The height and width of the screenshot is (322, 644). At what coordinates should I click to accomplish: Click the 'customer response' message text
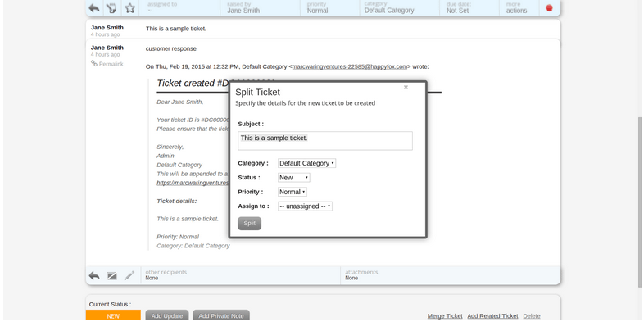[171, 48]
